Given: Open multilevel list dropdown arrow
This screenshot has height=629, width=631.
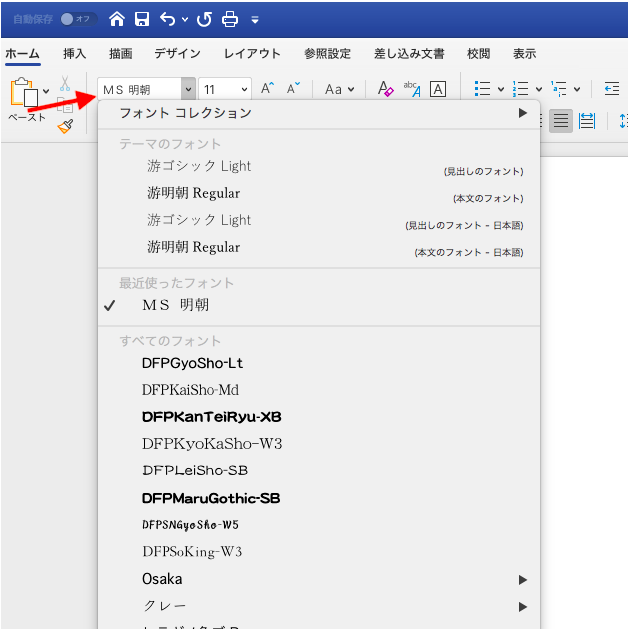Looking at the screenshot, I should [x=577, y=89].
